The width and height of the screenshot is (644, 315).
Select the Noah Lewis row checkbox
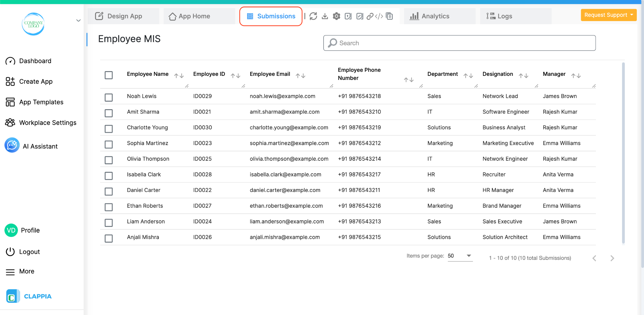coord(109,98)
